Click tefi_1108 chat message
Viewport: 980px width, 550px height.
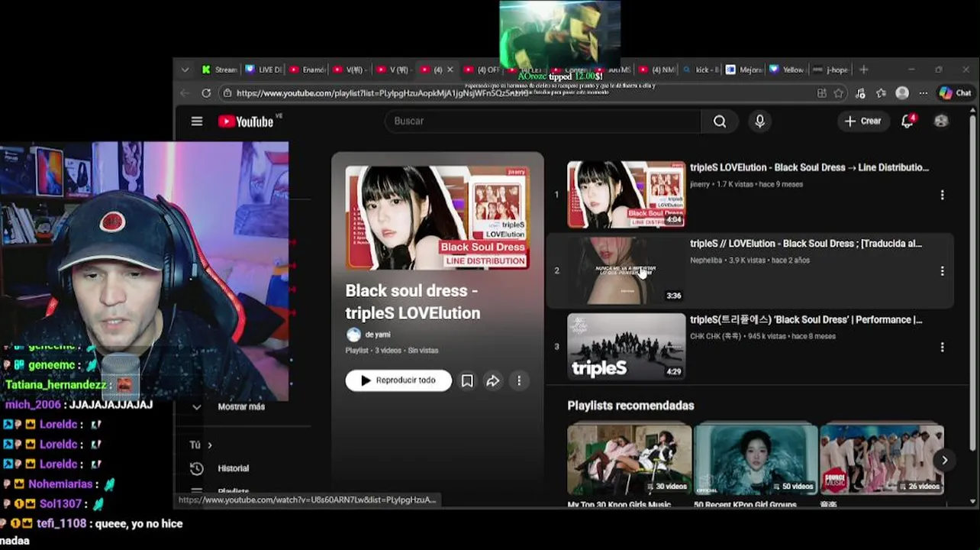[92, 532]
